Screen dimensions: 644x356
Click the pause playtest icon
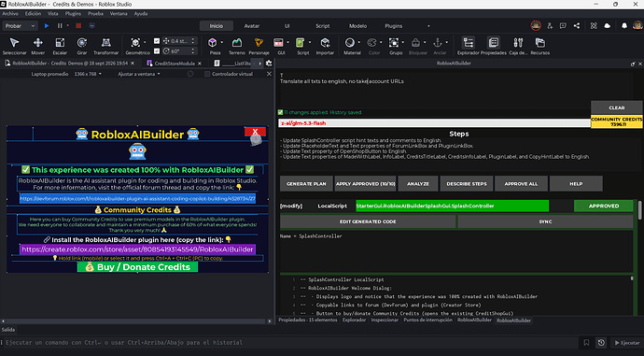pyautogui.click(x=60, y=26)
